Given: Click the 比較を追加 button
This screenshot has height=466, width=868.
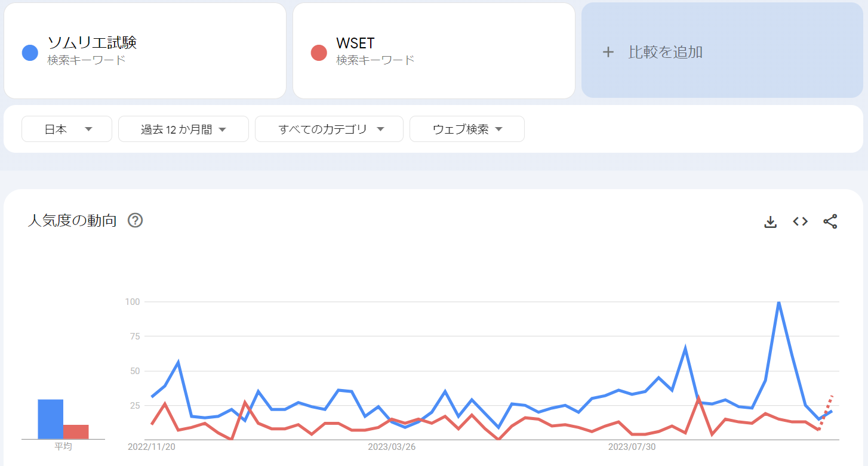Looking at the screenshot, I should (665, 52).
